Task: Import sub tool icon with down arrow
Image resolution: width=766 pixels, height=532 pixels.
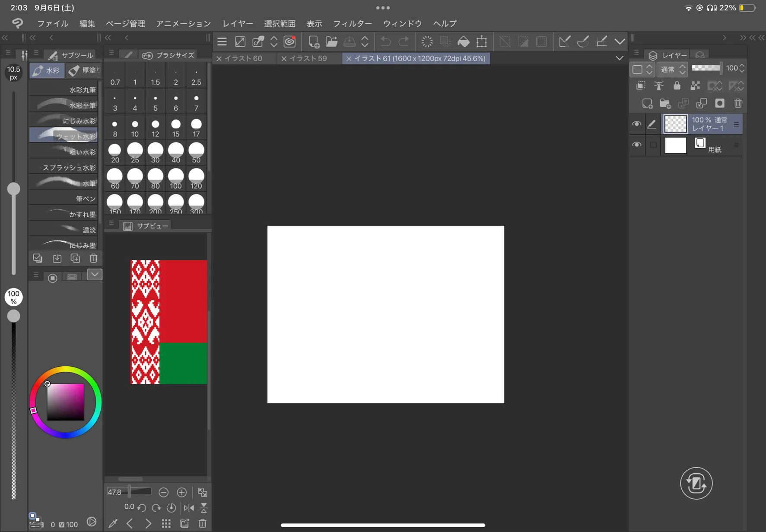Action: click(57, 258)
